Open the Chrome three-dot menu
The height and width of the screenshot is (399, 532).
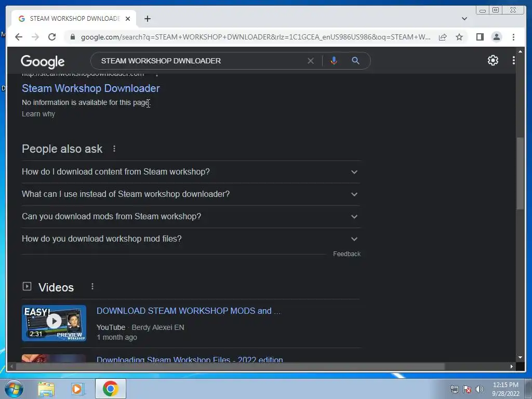click(x=513, y=37)
